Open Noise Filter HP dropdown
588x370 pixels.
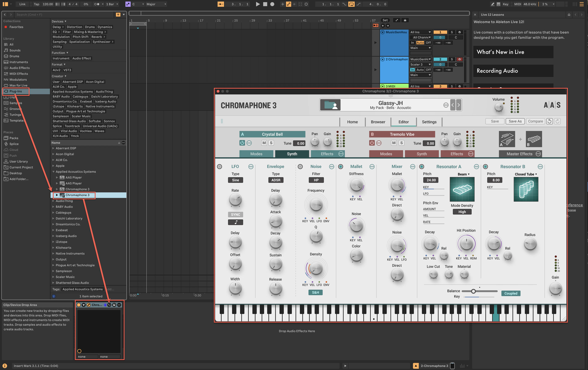pyautogui.click(x=316, y=180)
